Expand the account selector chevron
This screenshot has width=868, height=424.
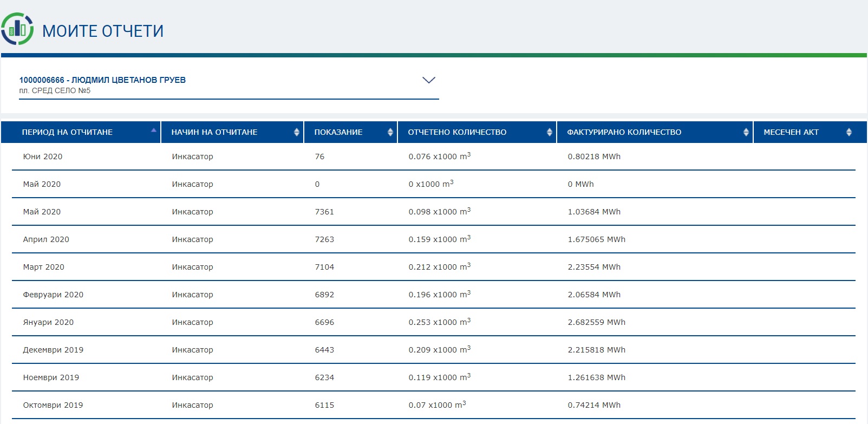click(428, 80)
